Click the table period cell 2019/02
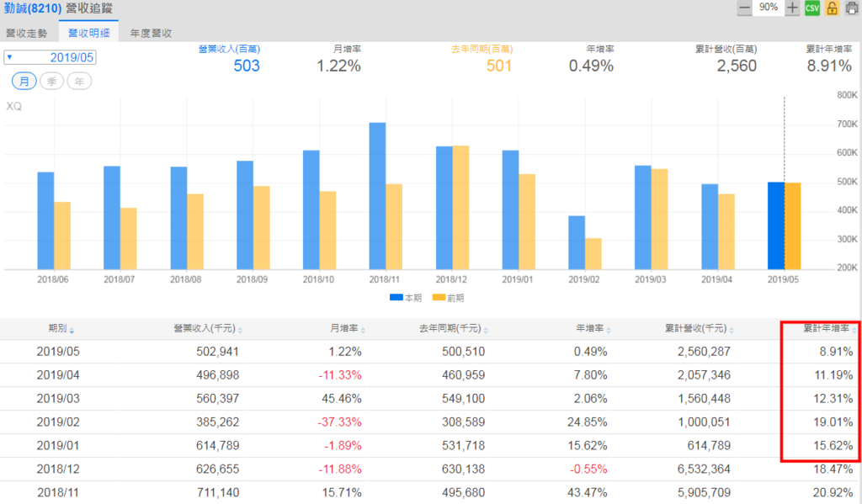Image resolution: width=862 pixels, height=504 pixels. coord(58,422)
